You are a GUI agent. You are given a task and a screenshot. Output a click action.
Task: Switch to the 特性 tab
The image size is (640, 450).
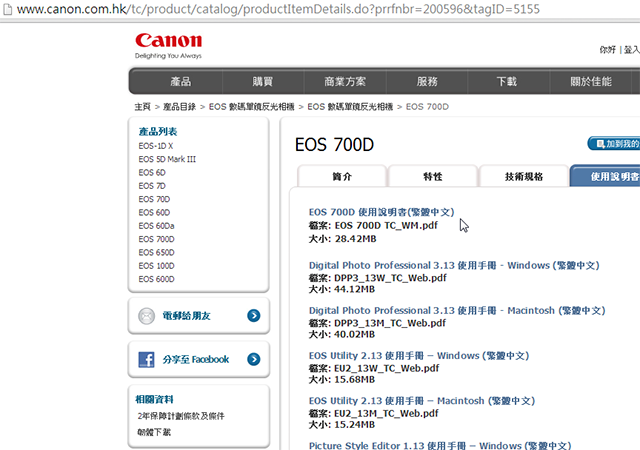[x=433, y=176]
